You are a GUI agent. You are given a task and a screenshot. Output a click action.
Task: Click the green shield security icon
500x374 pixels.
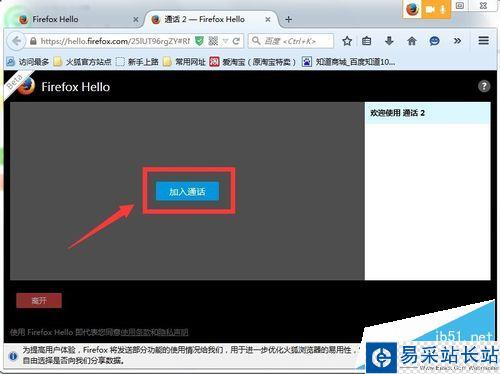(199, 41)
